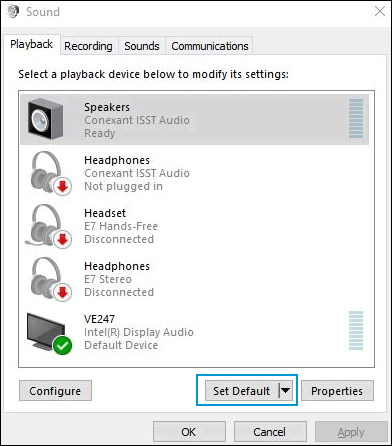Image resolution: width=392 pixels, height=446 pixels.
Task: Click the VE247 volume level meter
Action: tap(356, 330)
